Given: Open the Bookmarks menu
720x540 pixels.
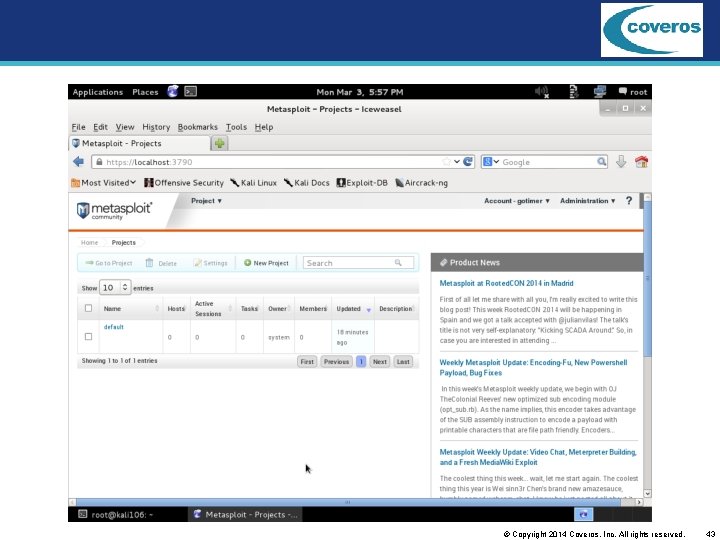Looking at the screenshot, I should (197, 127).
